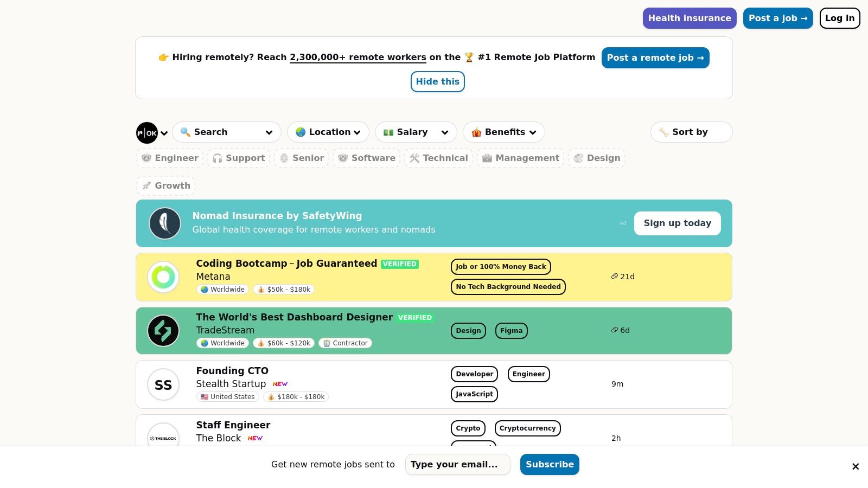868x488 pixels.
Task: Click the Stealth Startup company name
Action: coord(231,384)
